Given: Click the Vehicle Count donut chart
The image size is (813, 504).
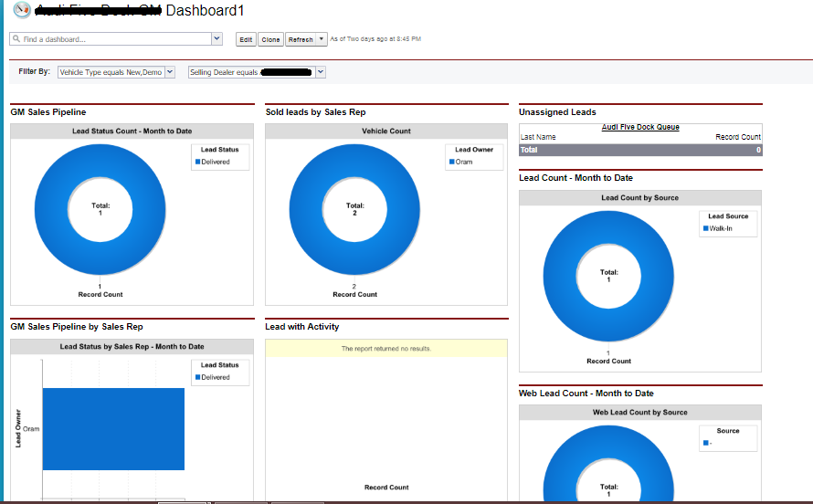Looking at the screenshot, I should [x=354, y=209].
